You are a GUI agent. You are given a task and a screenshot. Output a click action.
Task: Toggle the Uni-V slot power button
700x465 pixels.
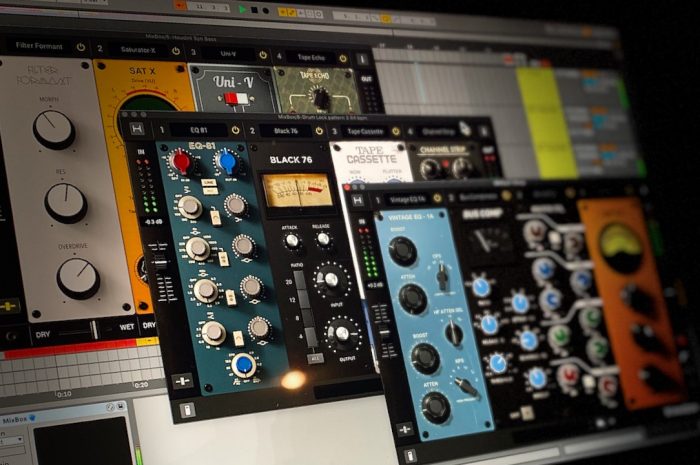click(x=263, y=55)
